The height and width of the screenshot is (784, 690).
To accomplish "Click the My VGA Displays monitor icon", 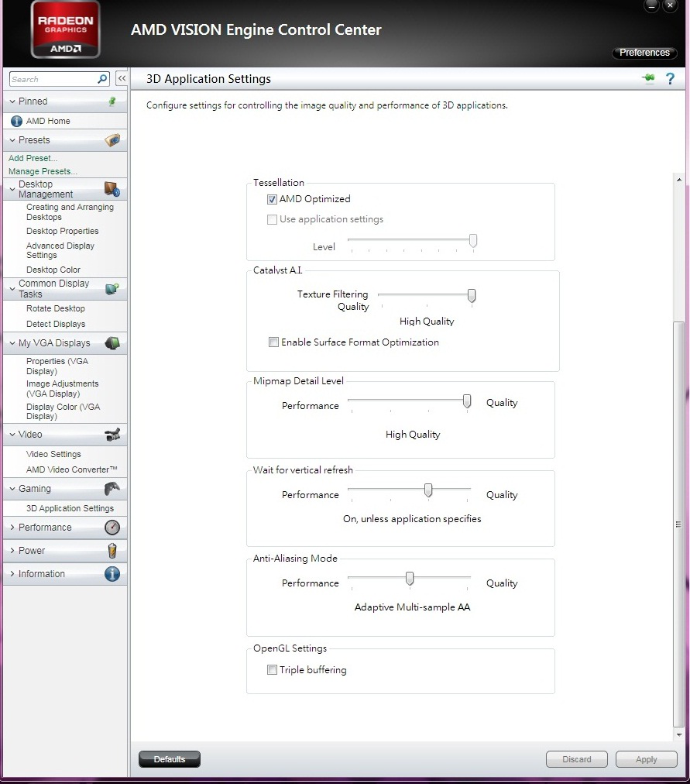I will pyautogui.click(x=112, y=343).
